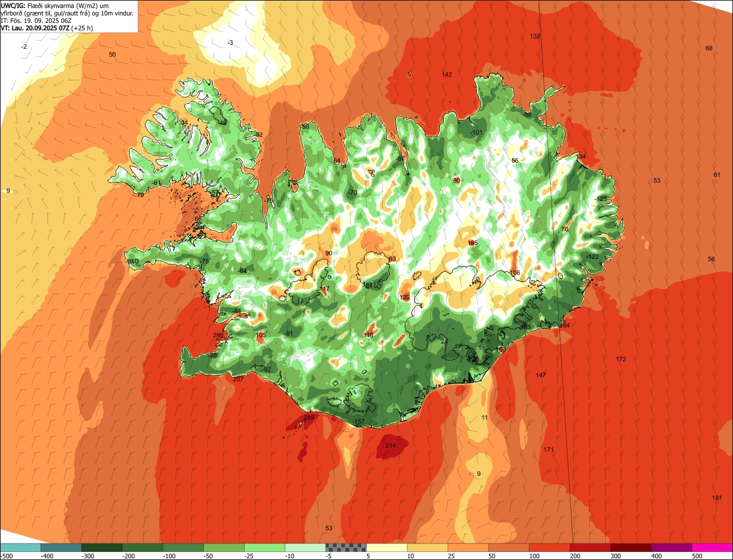
Task: Click the init time 'IT: Fös. 19. 09. 2025 06Z'
Action: [36, 20]
